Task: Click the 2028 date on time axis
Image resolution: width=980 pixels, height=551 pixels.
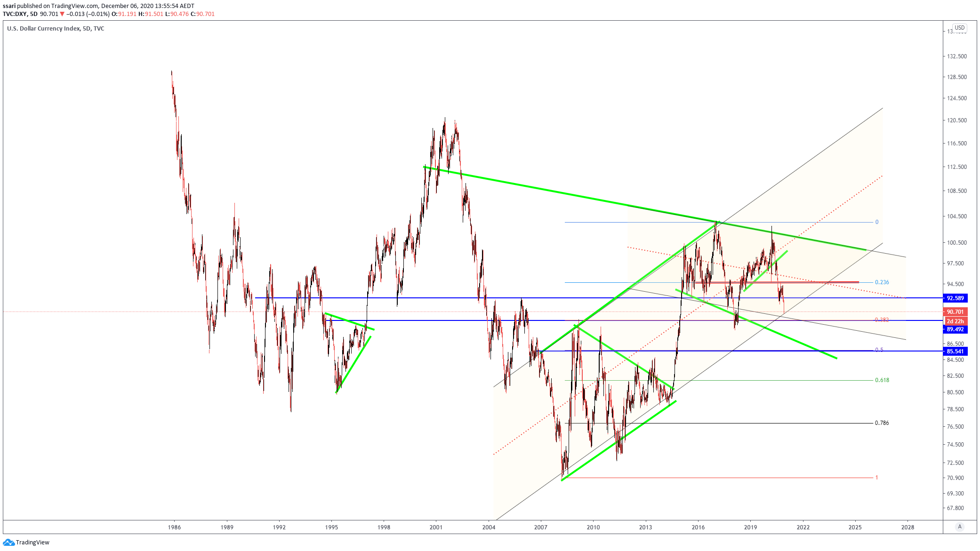Action: coord(908,527)
